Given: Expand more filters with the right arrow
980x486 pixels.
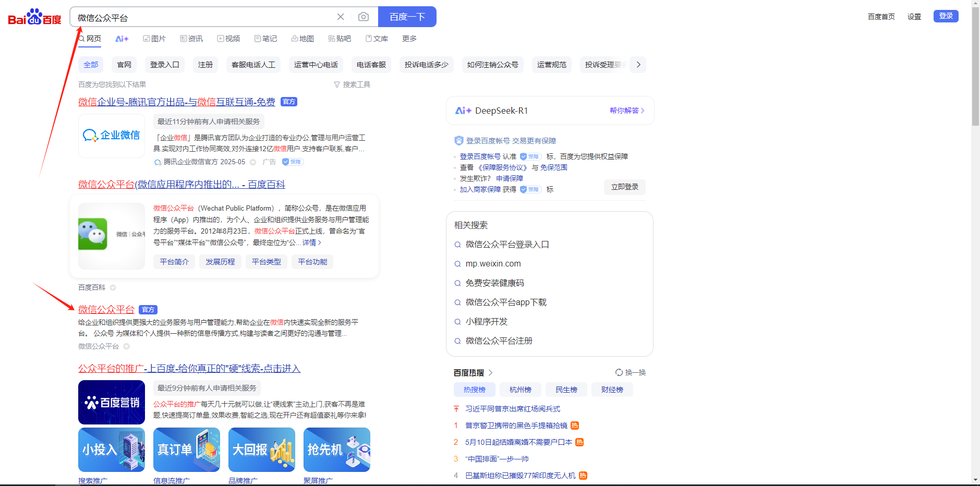Looking at the screenshot, I should pyautogui.click(x=638, y=64).
